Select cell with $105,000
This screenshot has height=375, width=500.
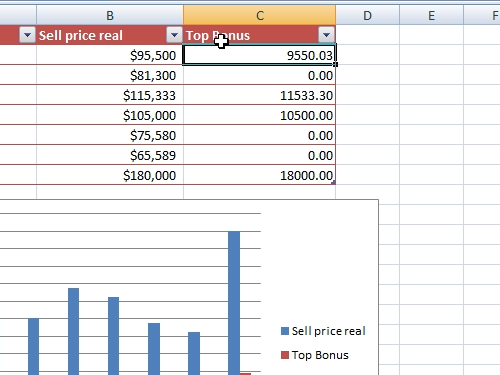(110, 115)
